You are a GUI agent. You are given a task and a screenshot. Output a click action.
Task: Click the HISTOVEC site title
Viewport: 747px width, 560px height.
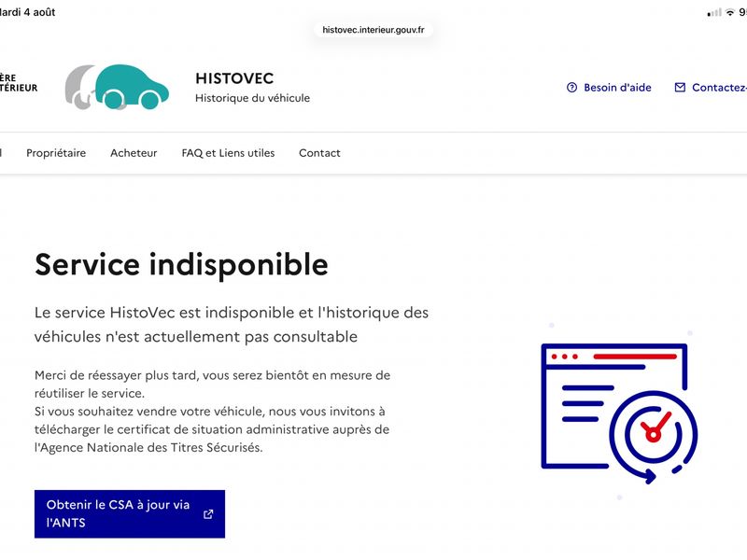[x=234, y=78]
